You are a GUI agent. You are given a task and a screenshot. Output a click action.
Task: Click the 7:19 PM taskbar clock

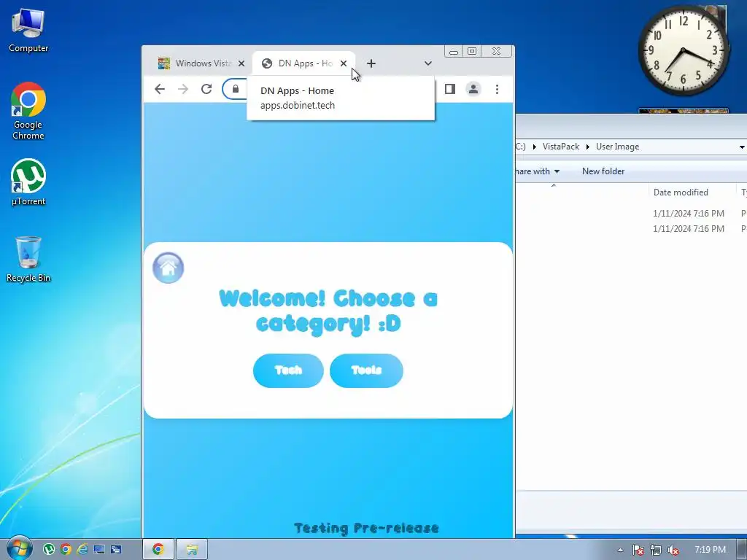[x=710, y=550]
